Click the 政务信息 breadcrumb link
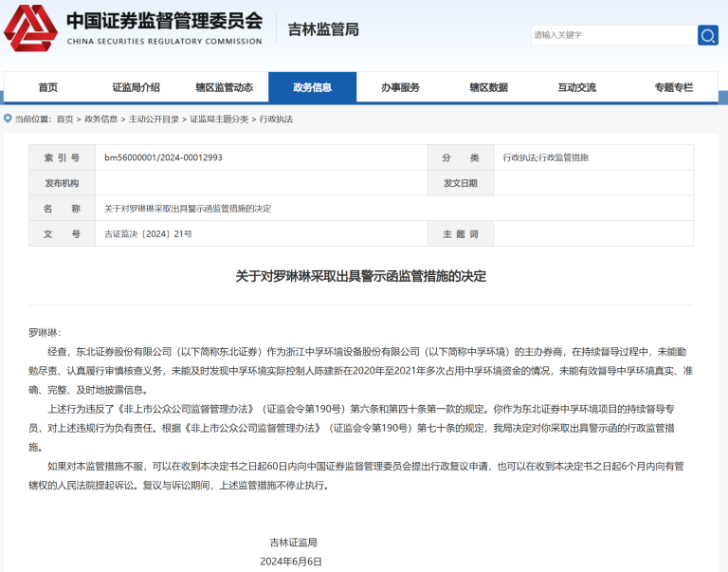This screenshot has width=728, height=572. coord(100,120)
